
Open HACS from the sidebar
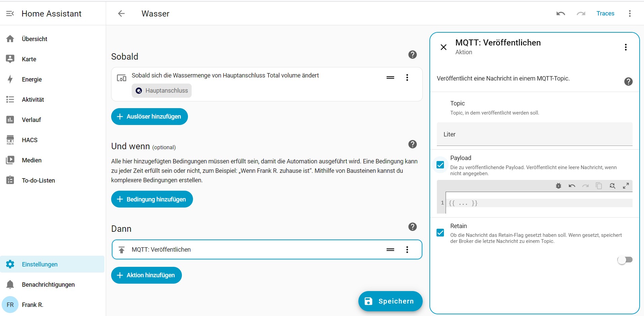30,140
